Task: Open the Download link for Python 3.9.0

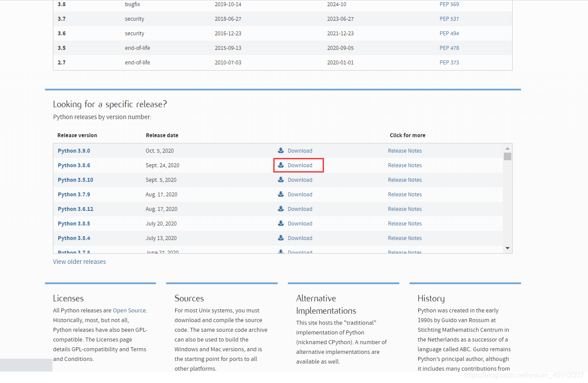Action: click(x=300, y=151)
